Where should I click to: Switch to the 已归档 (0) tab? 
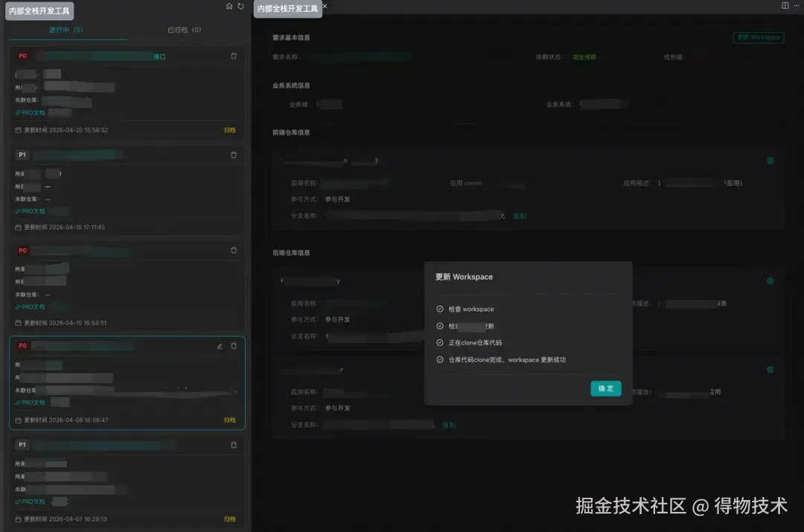[184, 30]
